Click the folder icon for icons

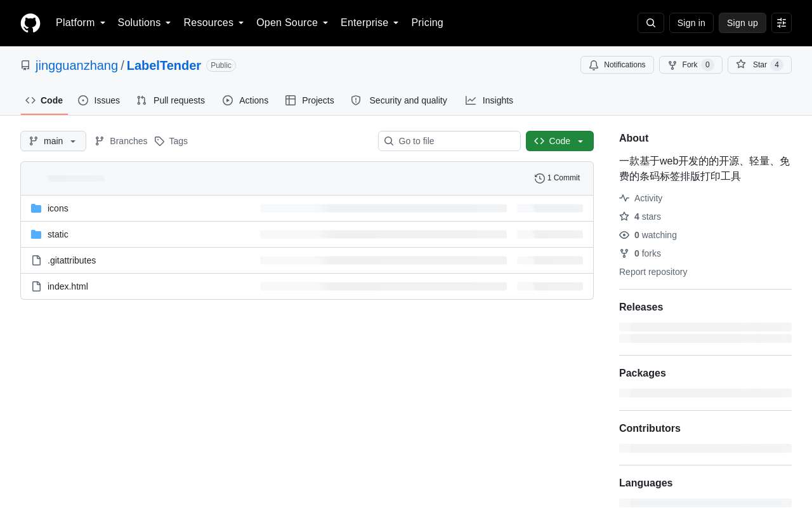click(36, 208)
